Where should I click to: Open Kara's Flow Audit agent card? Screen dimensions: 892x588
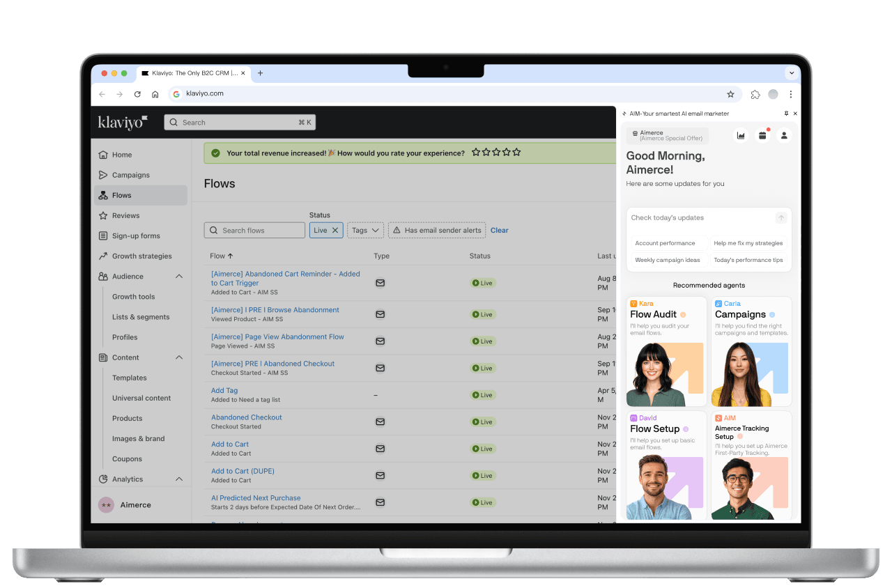[x=666, y=352]
